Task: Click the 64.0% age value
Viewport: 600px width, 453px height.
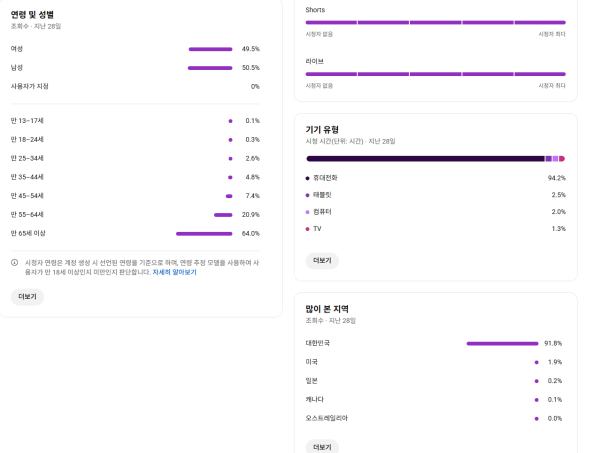Action: tap(251, 233)
